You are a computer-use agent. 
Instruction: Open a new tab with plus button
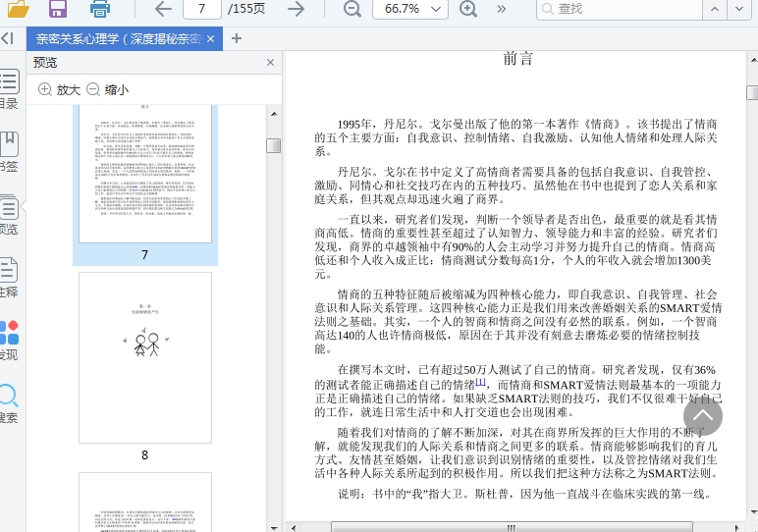pos(237,38)
